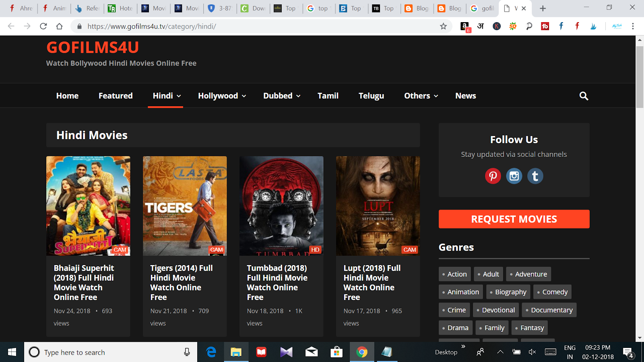Switch to the 'Ahre' browser tab

21,8
